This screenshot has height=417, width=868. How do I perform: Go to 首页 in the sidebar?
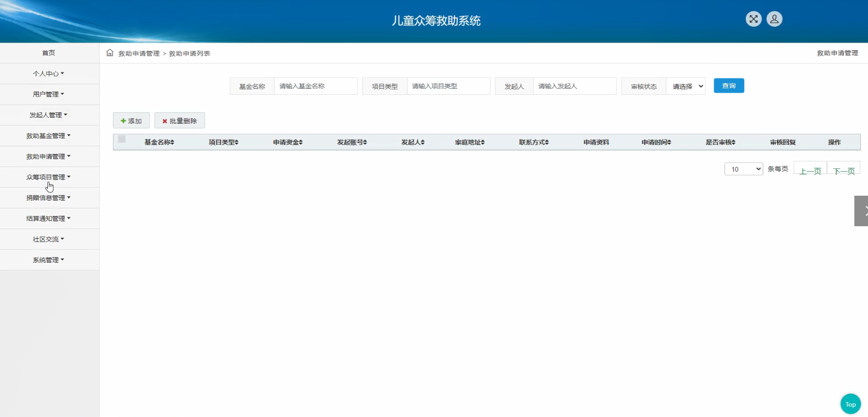tap(50, 53)
